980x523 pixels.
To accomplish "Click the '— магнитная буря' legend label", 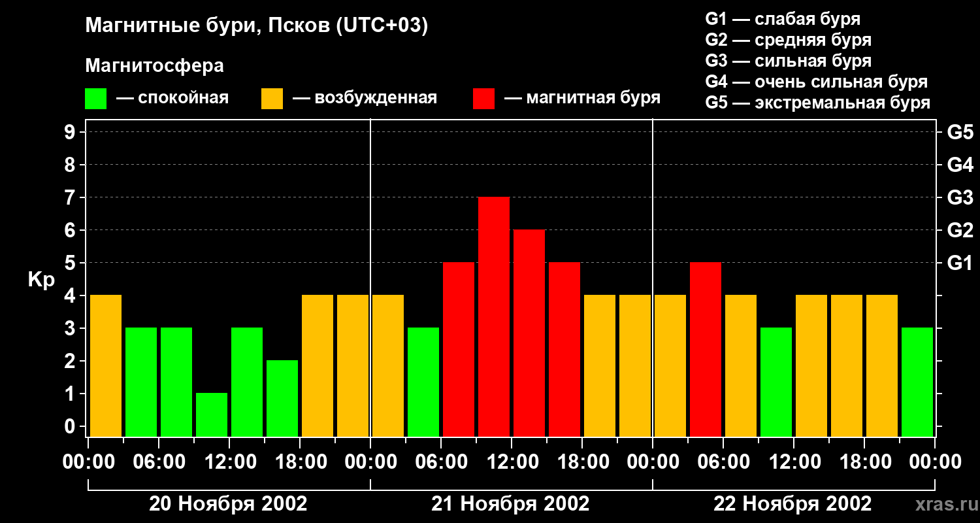I will tap(582, 98).
